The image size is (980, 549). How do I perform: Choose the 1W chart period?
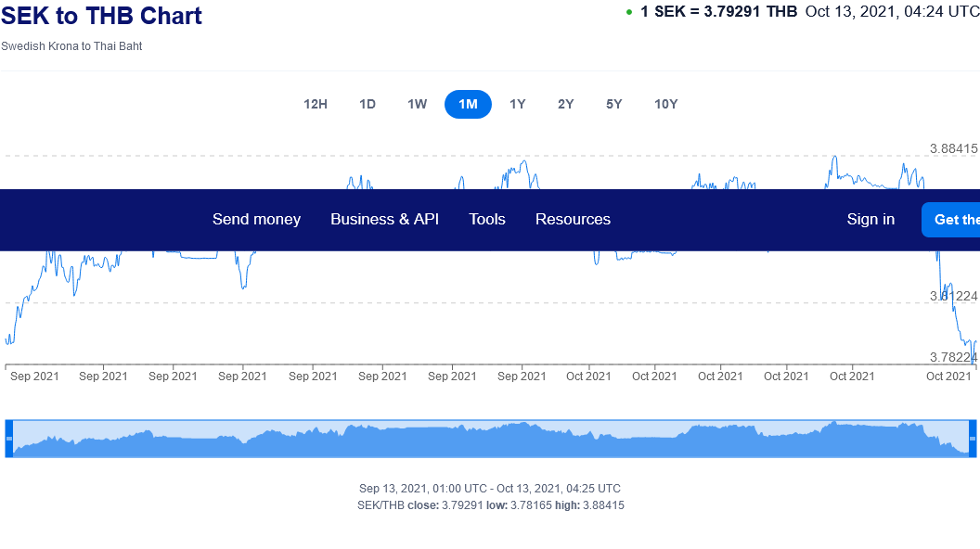(418, 104)
